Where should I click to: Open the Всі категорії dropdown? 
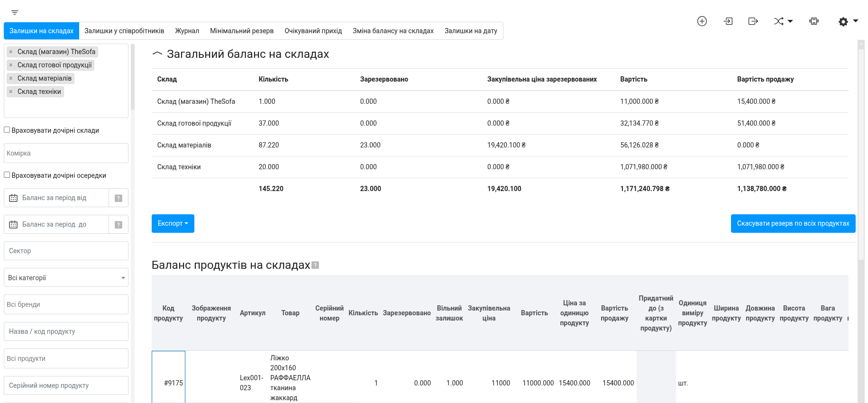point(66,278)
